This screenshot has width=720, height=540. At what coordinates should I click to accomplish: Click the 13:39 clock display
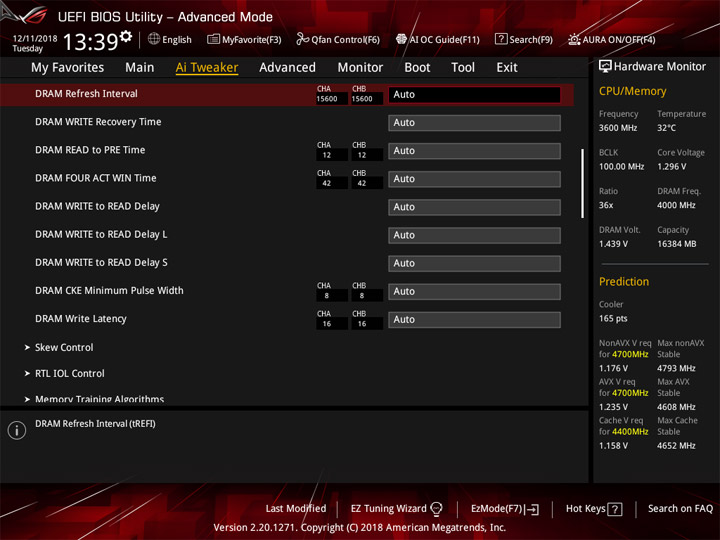click(90, 41)
